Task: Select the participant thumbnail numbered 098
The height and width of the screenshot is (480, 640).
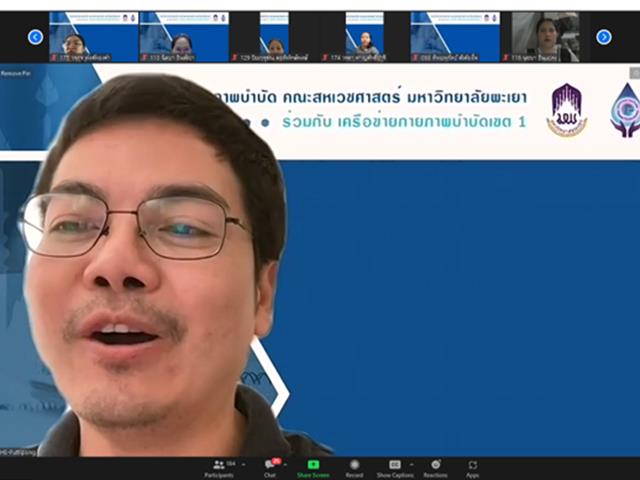Action: (x=455, y=37)
